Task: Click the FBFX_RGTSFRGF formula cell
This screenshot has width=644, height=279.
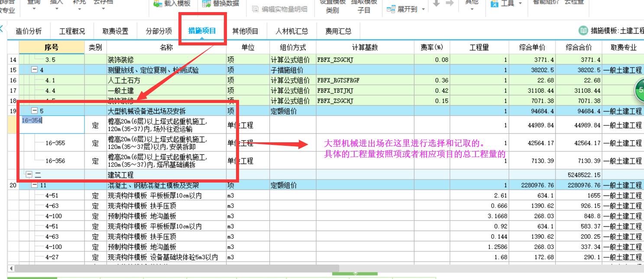Action: coord(365,80)
